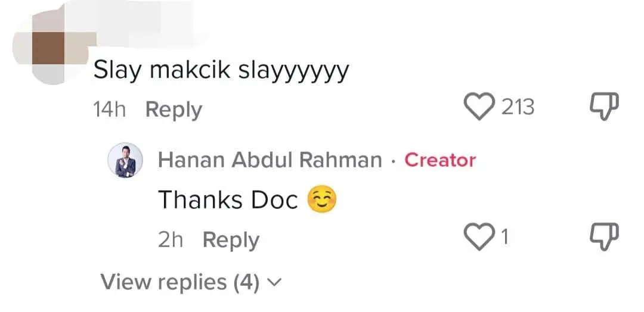Dislike the "Slay makcik slayyyyyy" comment
This screenshot has width=644, height=312.
click(x=603, y=108)
